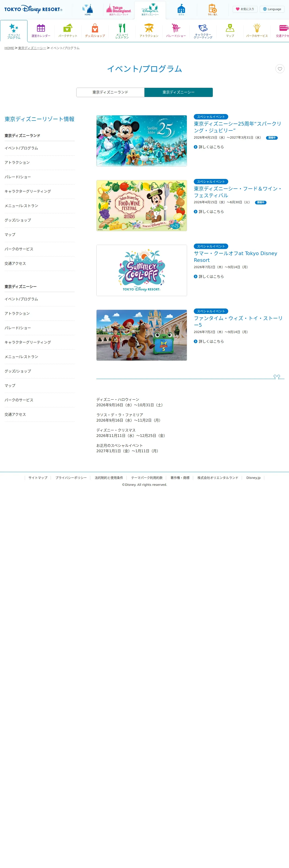Click 詳しくはこちら under Food & Wine Festival

click(209, 212)
